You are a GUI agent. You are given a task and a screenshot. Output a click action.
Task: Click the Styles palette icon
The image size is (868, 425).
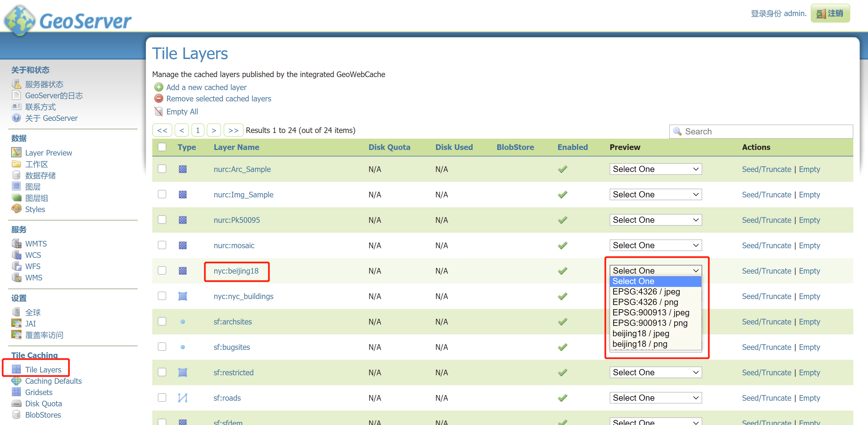point(16,209)
